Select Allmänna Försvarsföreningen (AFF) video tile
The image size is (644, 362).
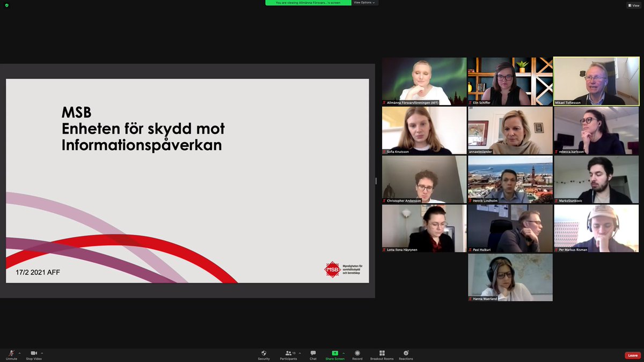[425, 82]
